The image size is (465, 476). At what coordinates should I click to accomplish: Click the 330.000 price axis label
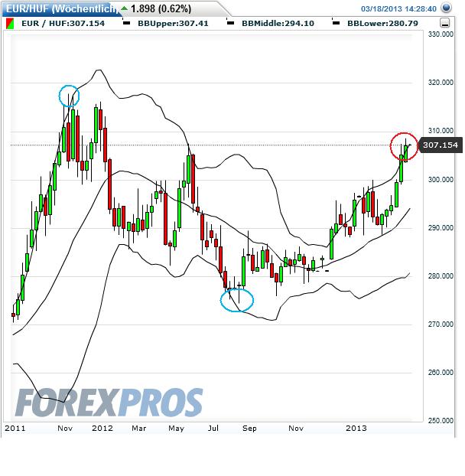tap(441, 34)
